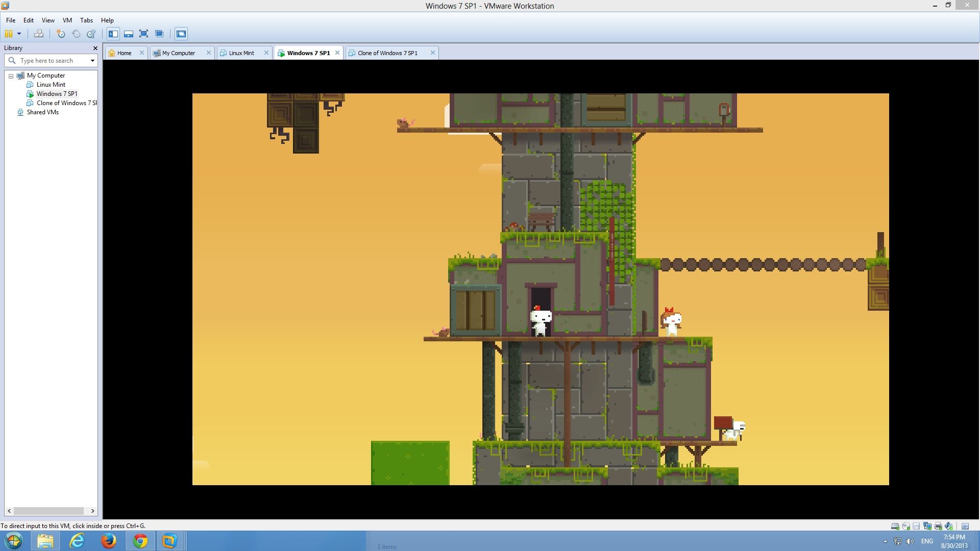Click the direct input hint text at bottom
Screen dimensions: 980x551
pyautogui.click(x=73, y=525)
